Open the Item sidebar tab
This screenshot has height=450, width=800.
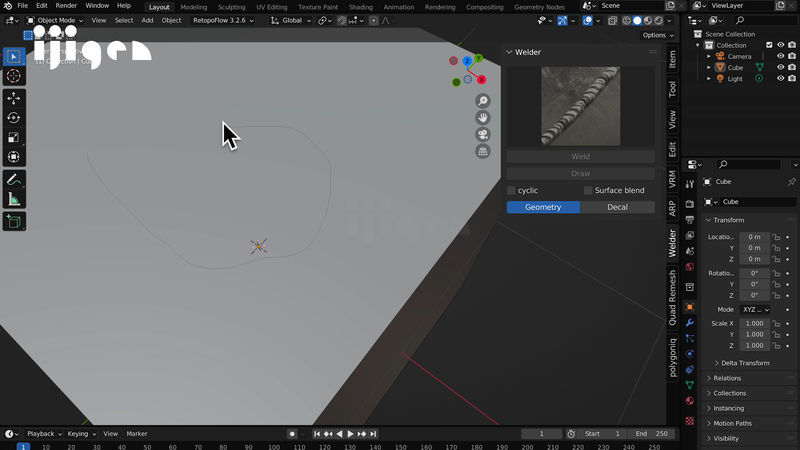click(672, 59)
